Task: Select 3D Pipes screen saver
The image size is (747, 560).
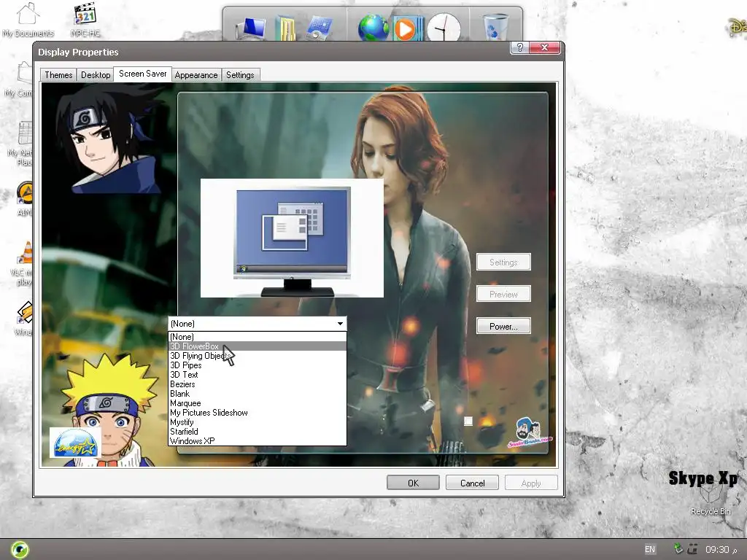Action: pos(258,365)
